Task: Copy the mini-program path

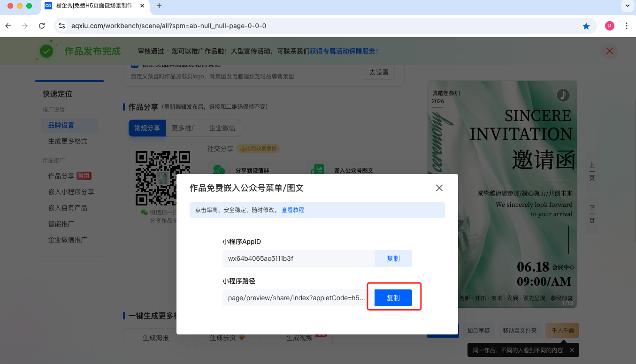Action: [393, 298]
